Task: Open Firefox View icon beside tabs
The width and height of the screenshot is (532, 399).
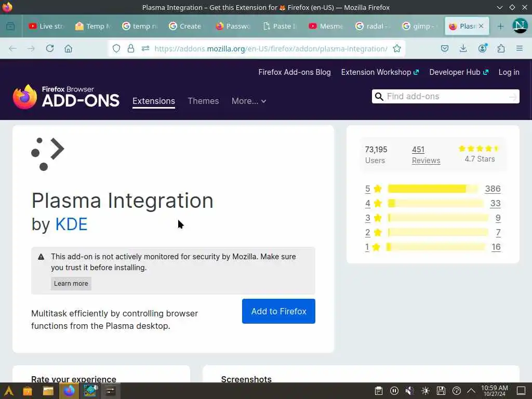Action: tap(10, 26)
